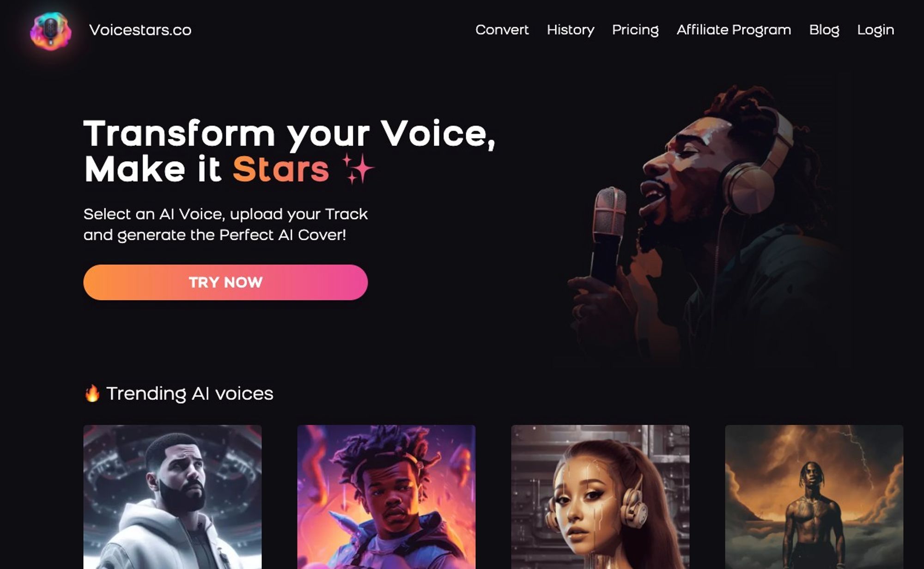Go to the History menu item
The image size is (924, 569).
point(571,30)
